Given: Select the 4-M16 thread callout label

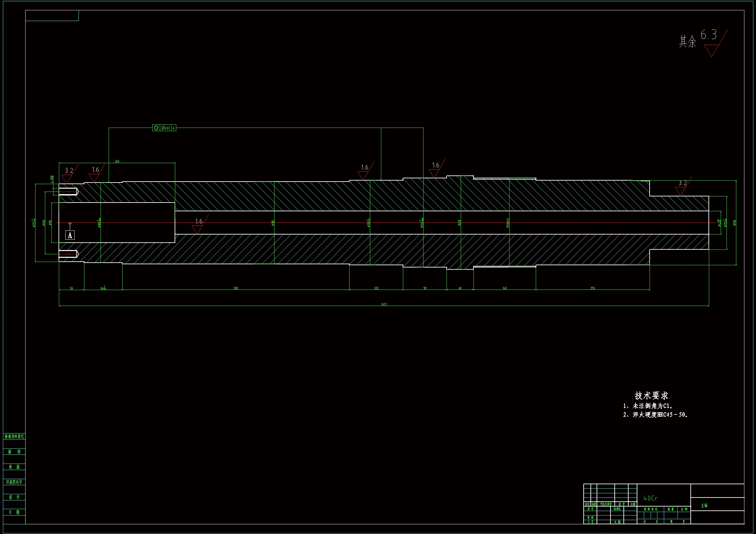Looking at the screenshot, I should coord(52,180).
